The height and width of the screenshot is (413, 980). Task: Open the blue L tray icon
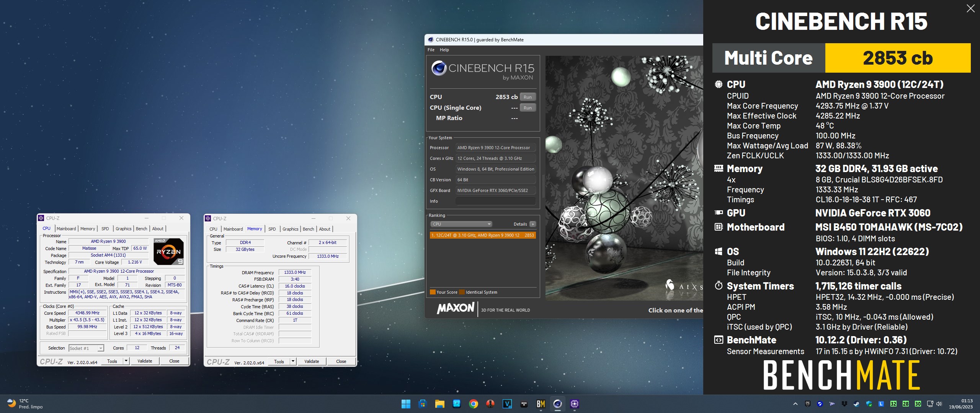(x=881, y=404)
